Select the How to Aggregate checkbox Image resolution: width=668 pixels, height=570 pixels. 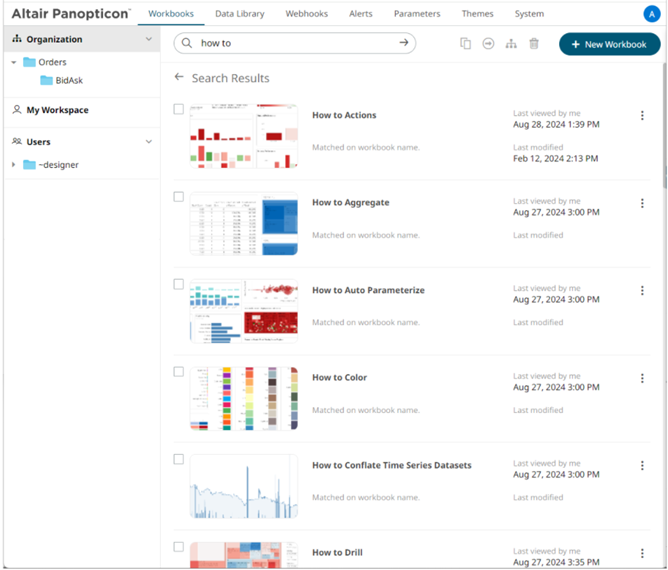tap(179, 197)
